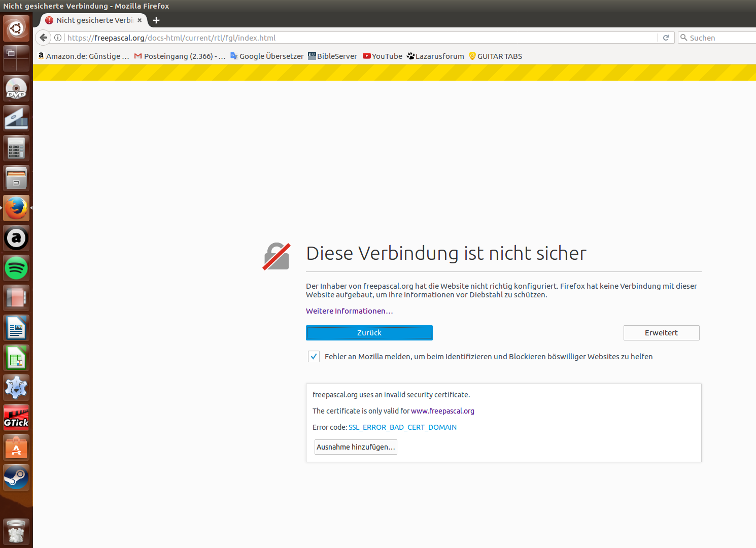Click the blue Zurück button
The image size is (756, 548).
(x=369, y=333)
